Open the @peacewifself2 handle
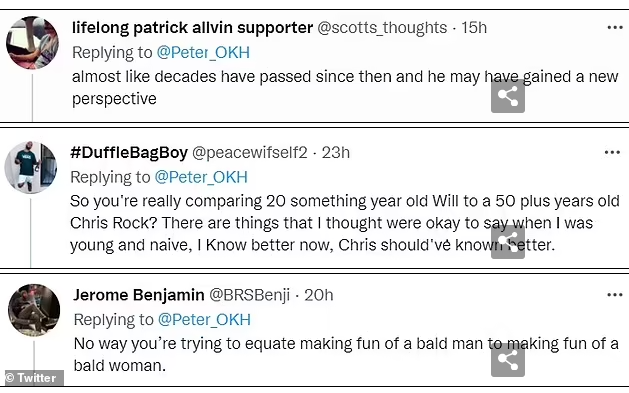 point(250,152)
